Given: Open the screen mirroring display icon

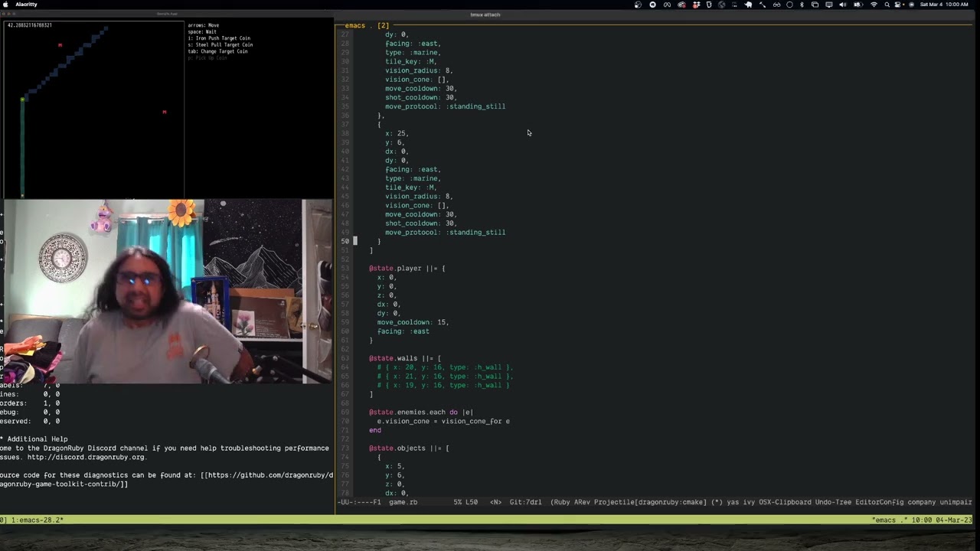Looking at the screenshot, I should click(829, 5).
